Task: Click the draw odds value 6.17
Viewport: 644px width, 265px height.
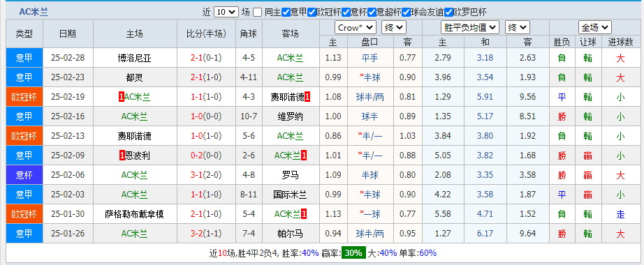Action: 485,234
